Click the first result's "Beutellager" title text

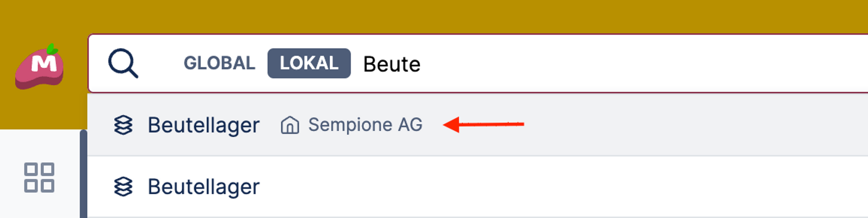[x=204, y=125]
